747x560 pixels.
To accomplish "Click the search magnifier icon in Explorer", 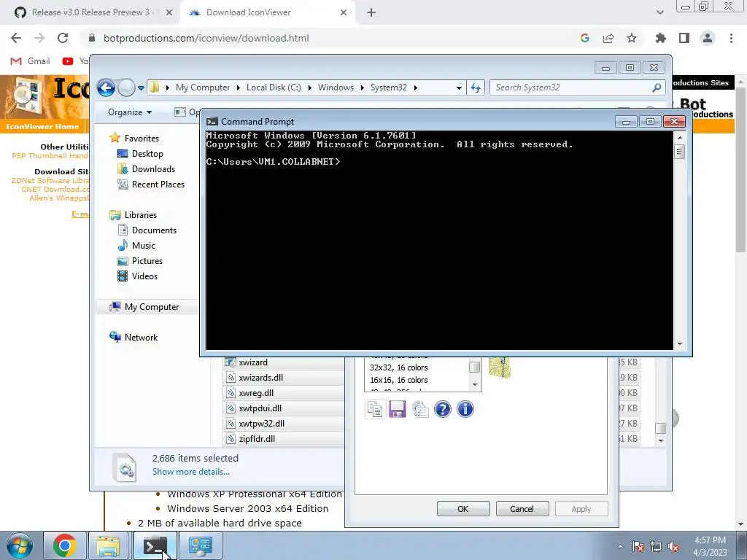I will (657, 87).
